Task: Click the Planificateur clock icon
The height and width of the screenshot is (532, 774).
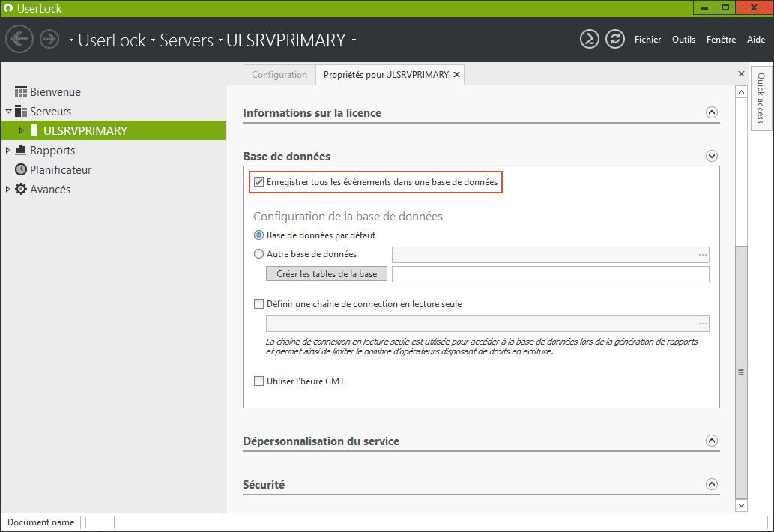Action: click(21, 169)
